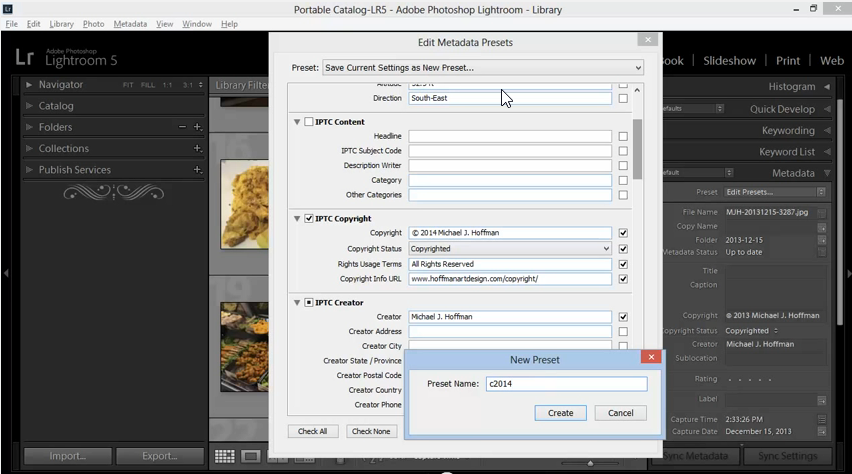Switch to loupe view icon
852x474 pixels.
point(250,456)
